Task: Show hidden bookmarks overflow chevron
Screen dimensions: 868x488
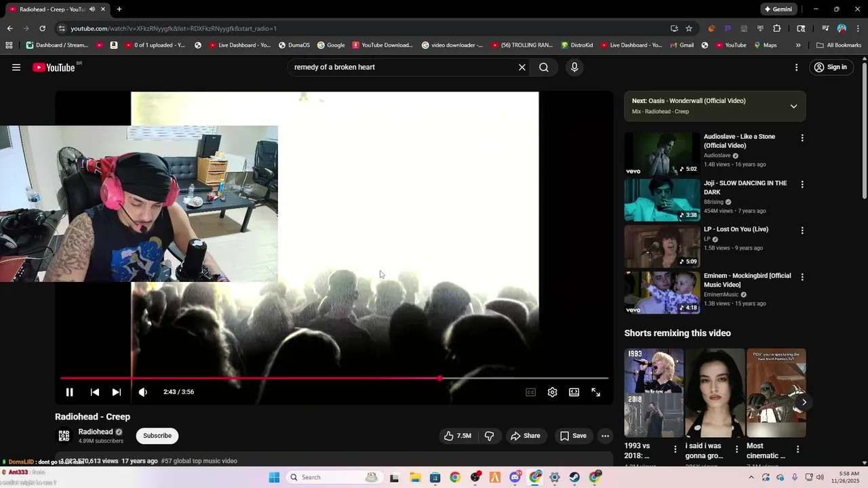Action: pyautogui.click(x=798, y=45)
